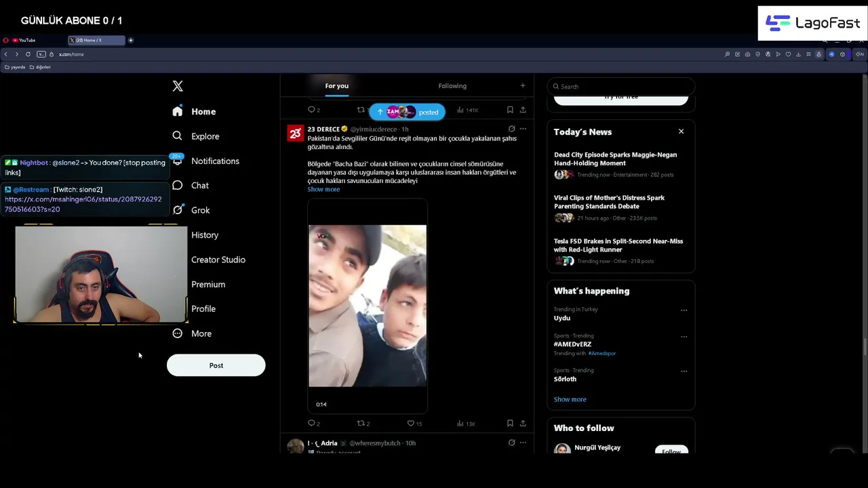Viewport: 868px width, 488px height.
Task: Bookmark the 23 DERECE post
Action: [x=510, y=424]
